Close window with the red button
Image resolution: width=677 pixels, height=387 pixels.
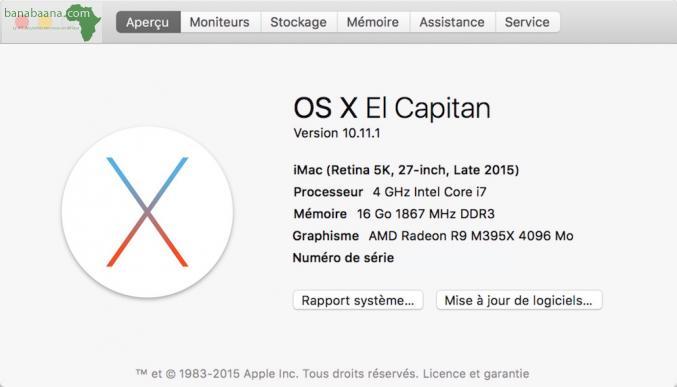point(22,22)
